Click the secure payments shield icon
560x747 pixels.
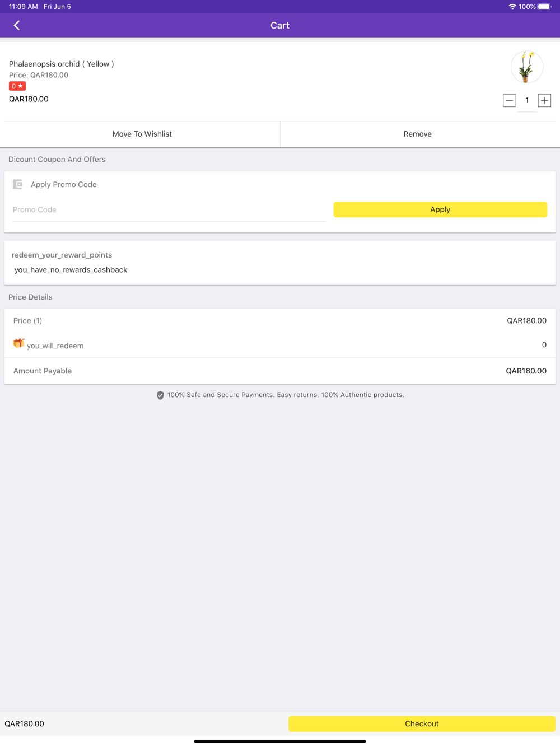pos(160,395)
